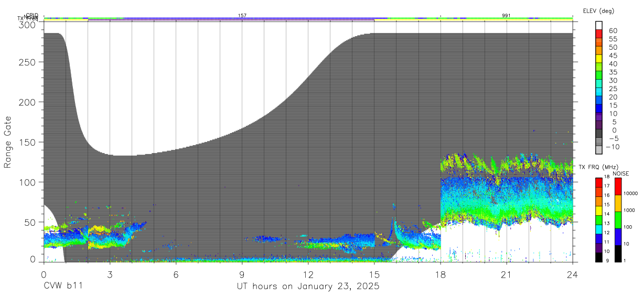Select the white top cap of ELEV colorbar

point(599,25)
